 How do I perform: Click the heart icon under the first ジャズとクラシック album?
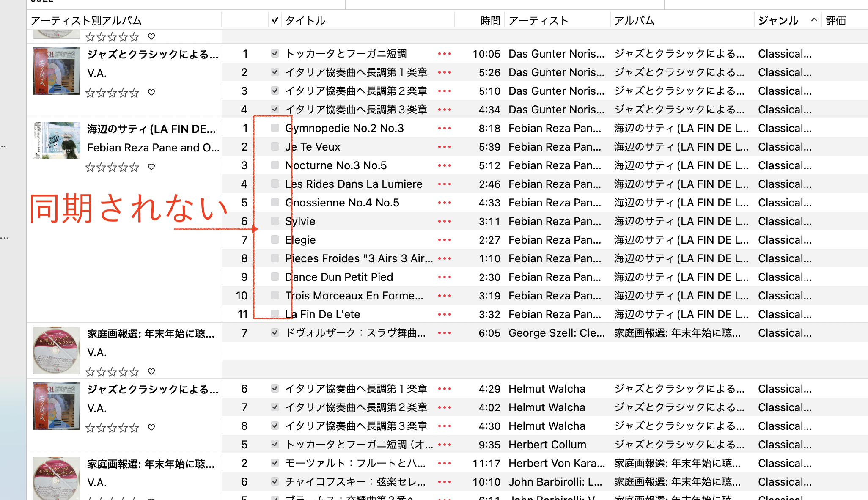click(151, 92)
